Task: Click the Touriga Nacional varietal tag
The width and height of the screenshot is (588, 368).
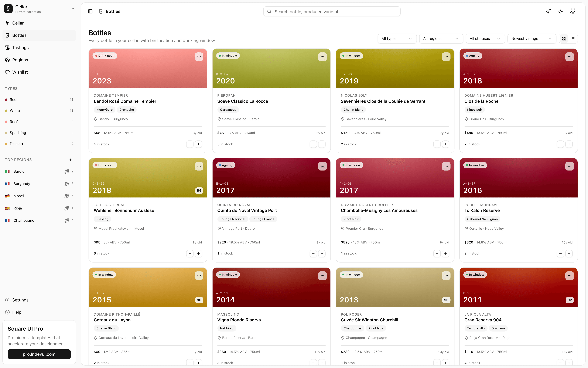Action: [233, 219]
